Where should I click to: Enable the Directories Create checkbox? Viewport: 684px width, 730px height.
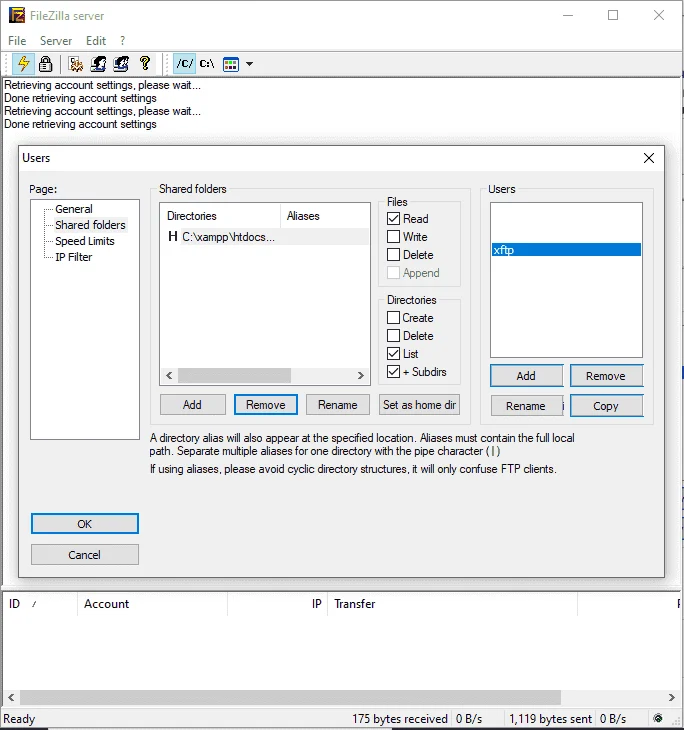pos(393,318)
